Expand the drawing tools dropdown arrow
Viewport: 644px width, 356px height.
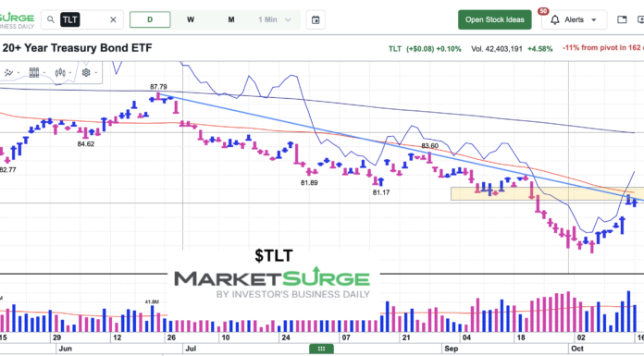(19, 73)
